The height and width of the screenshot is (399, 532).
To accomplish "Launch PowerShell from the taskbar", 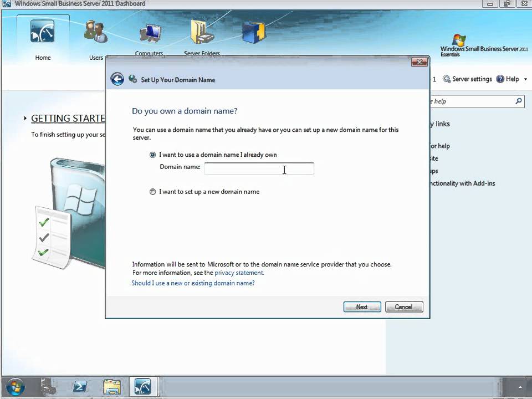I will [x=80, y=387].
